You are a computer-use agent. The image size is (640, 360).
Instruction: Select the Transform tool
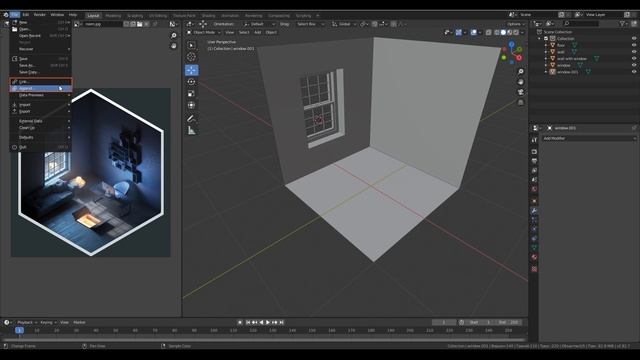(191, 105)
